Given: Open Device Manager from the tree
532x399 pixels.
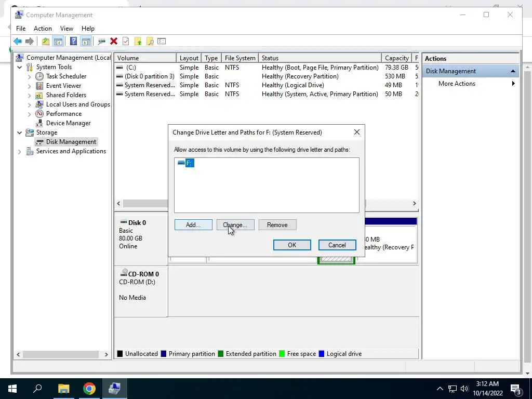Looking at the screenshot, I should click(x=68, y=123).
